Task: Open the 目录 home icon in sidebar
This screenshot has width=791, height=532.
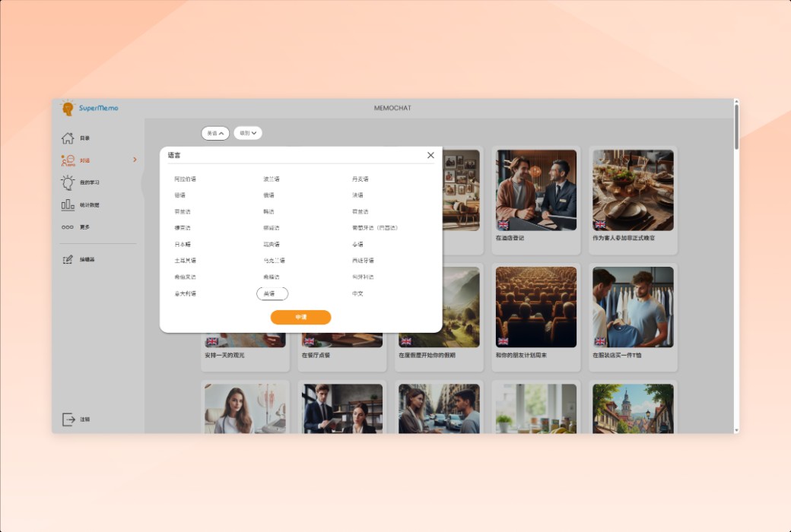Action: (68, 138)
